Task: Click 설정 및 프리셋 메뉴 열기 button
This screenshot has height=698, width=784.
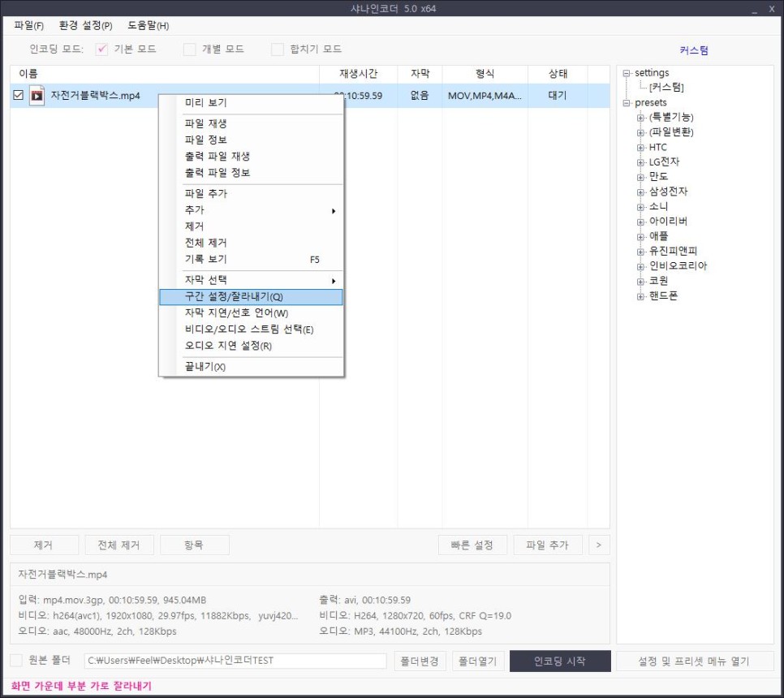Action: 695,661
